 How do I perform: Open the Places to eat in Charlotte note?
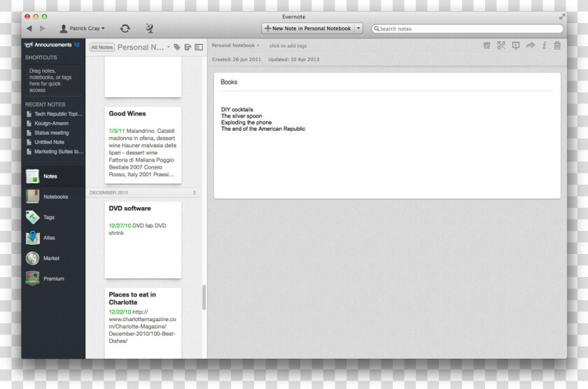(x=143, y=323)
